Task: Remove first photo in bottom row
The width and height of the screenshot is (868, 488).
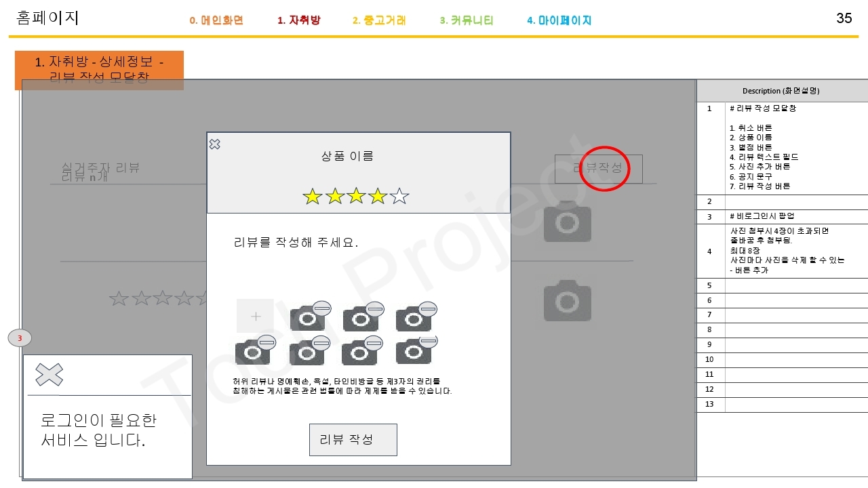Action: point(267,342)
